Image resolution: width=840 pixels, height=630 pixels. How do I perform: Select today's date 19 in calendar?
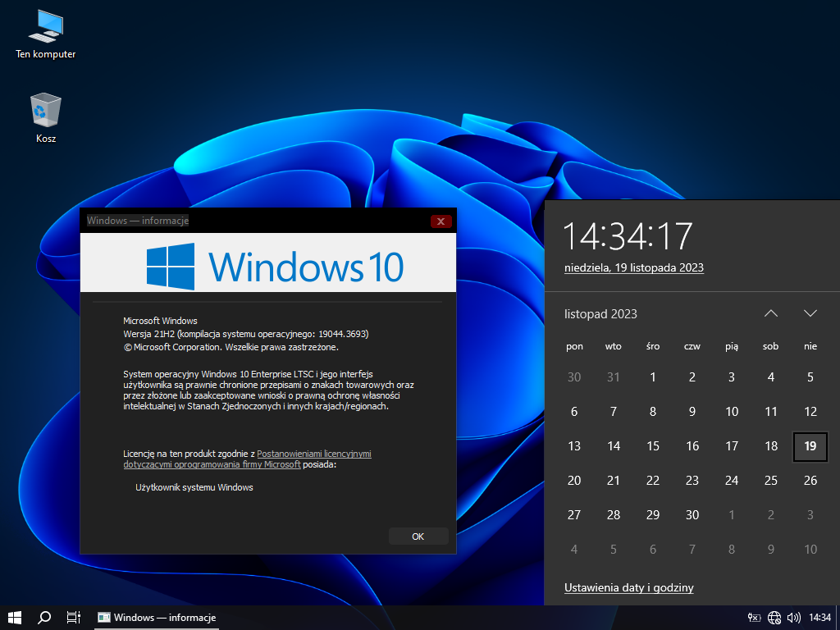coord(810,446)
